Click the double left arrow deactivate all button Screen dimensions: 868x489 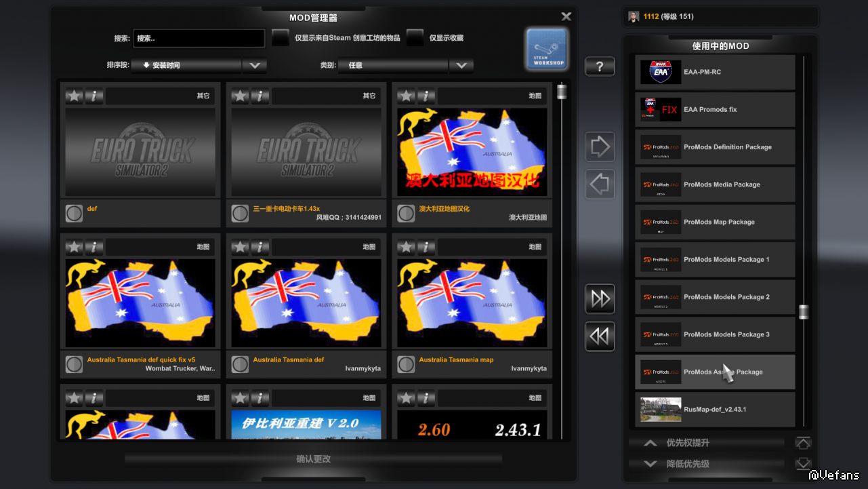tap(600, 336)
